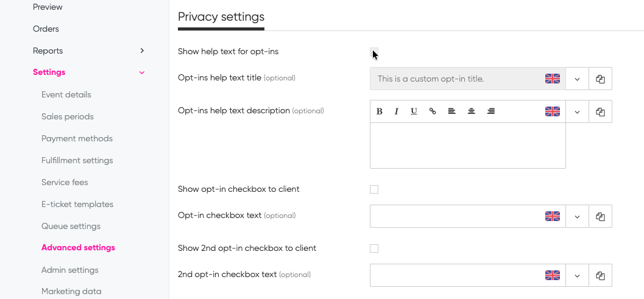Open language dropdown for opt-ins title
The image size is (644, 299).
577,79
